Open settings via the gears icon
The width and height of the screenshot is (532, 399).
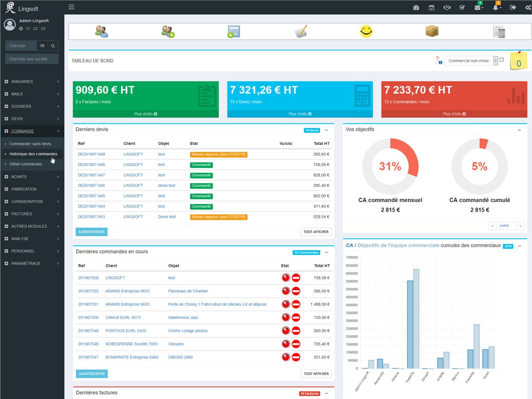coord(528,8)
